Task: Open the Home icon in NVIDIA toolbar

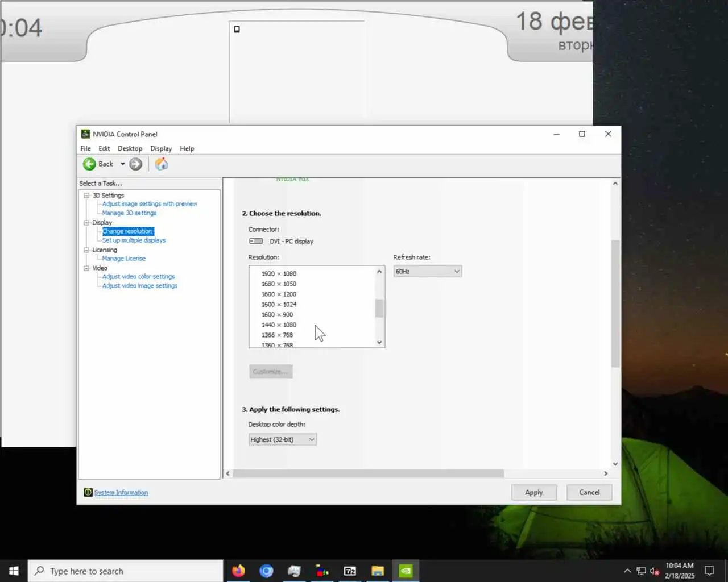Action: click(x=162, y=164)
